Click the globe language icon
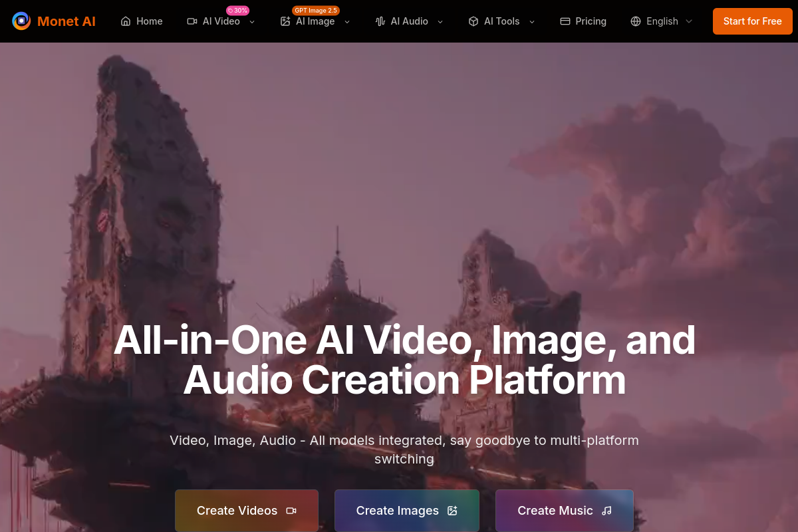The width and height of the screenshot is (798, 532). (636, 21)
